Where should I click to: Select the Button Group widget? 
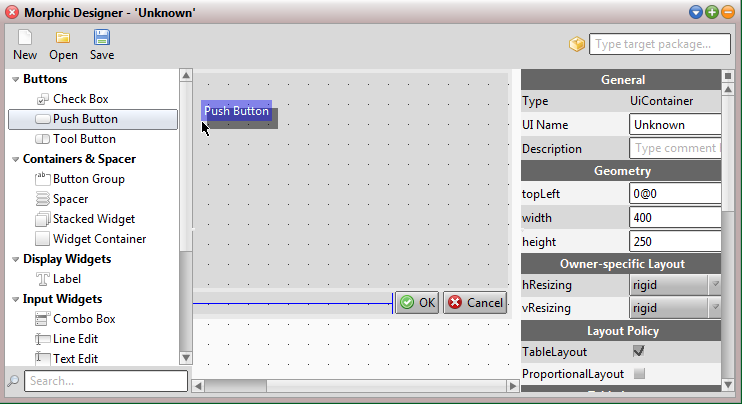(88, 179)
